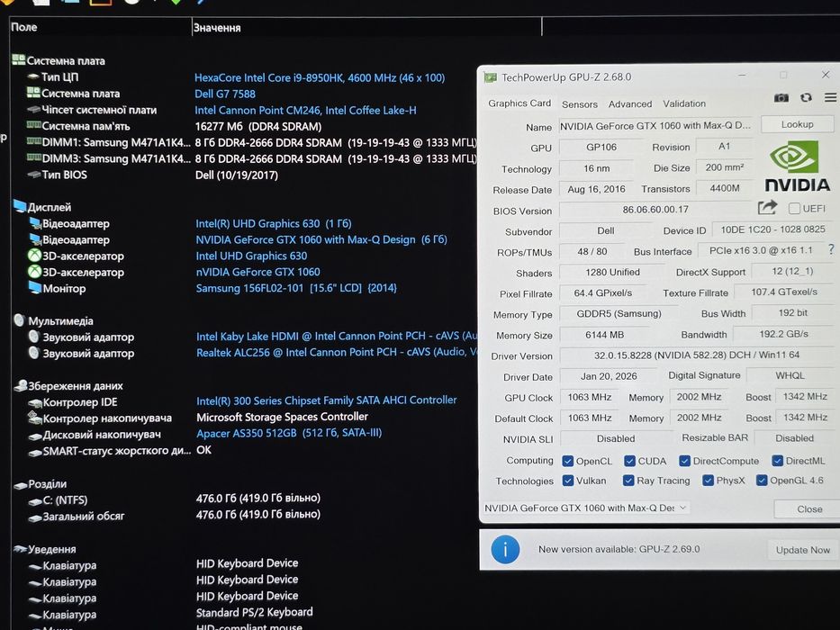840x630 pixels.
Task: Open the Apacer AS350 512GB link
Action: coord(289,433)
